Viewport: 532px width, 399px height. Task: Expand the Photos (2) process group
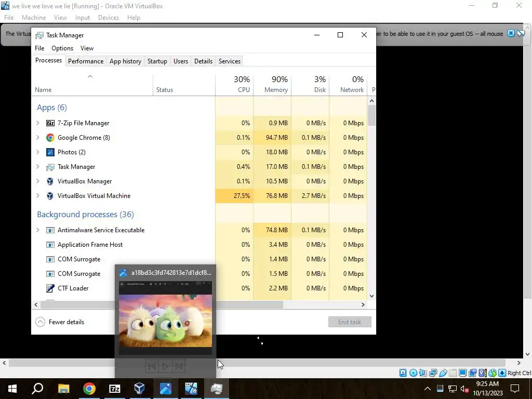38,152
